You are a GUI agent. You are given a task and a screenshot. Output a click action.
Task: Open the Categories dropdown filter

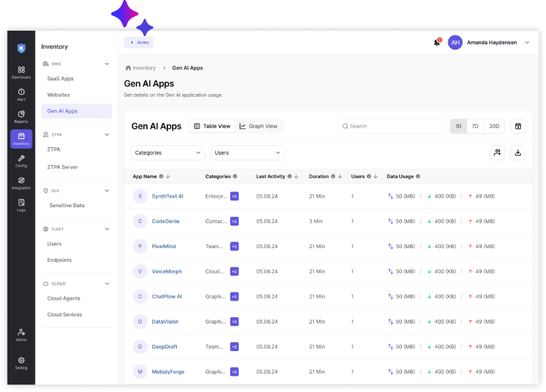[x=168, y=153]
